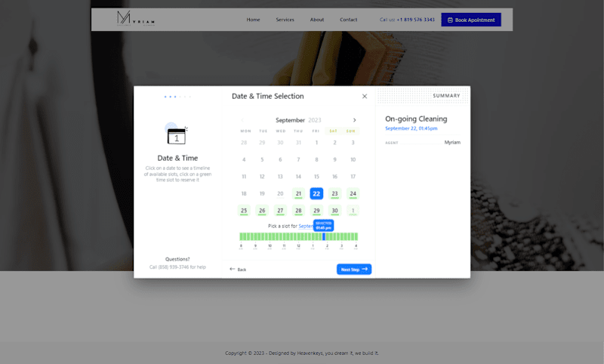Click the calendar Date & Time icon
604x364 pixels.
pos(177,134)
